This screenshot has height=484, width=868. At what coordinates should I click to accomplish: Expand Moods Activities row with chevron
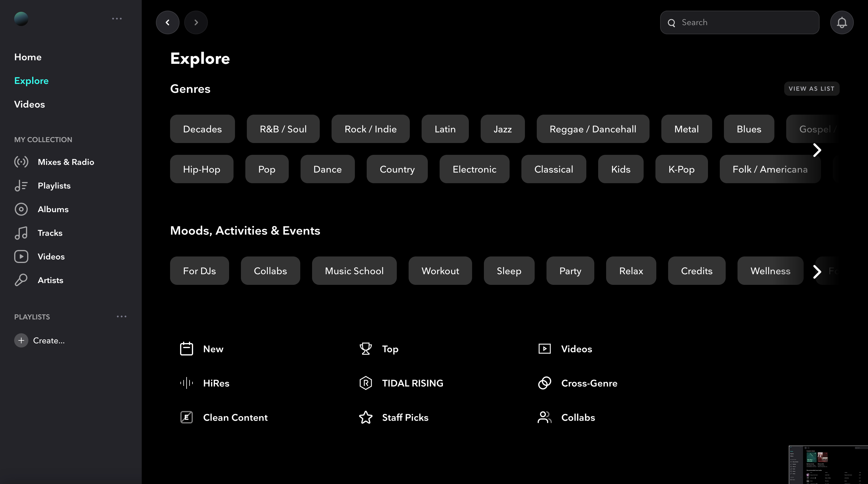click(818, 271)
